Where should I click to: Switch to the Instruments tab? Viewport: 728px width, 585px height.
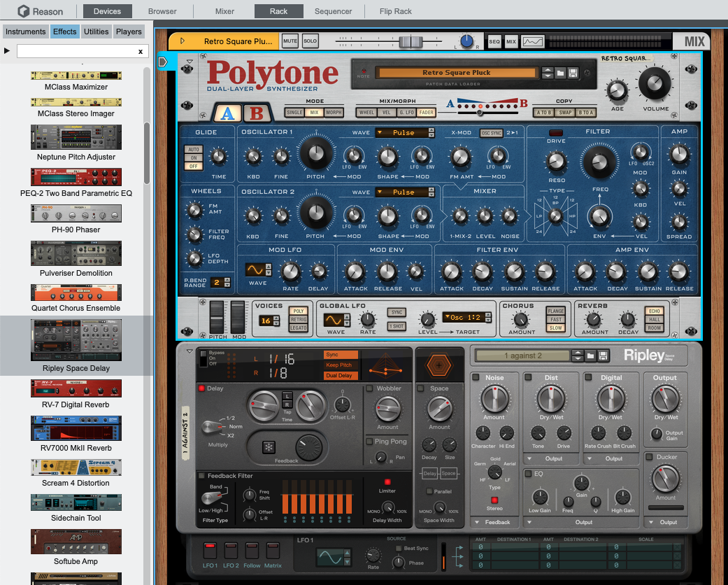26,31
